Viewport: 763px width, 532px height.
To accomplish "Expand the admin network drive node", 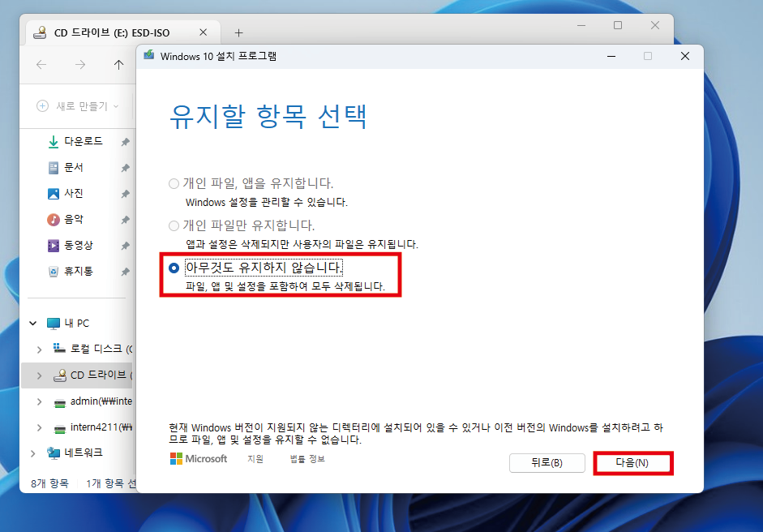I will tap(40, 401).
